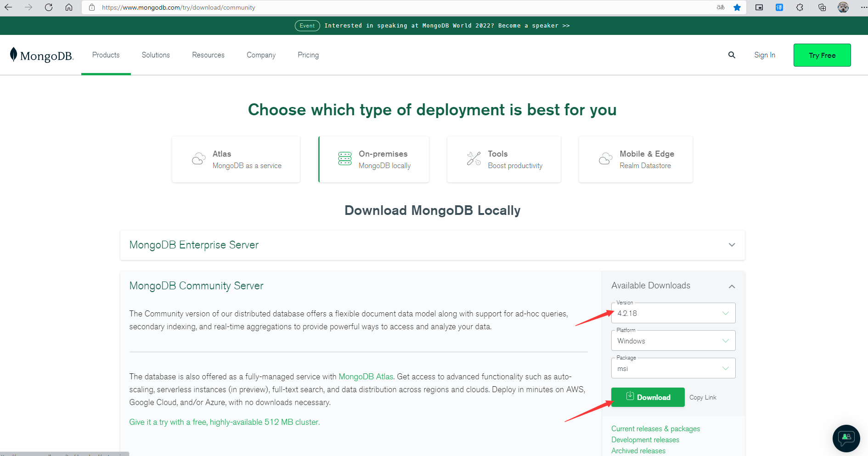Click the Copy Link text
Viewport: 868px width, 456px height.
[x=703, y=398]
